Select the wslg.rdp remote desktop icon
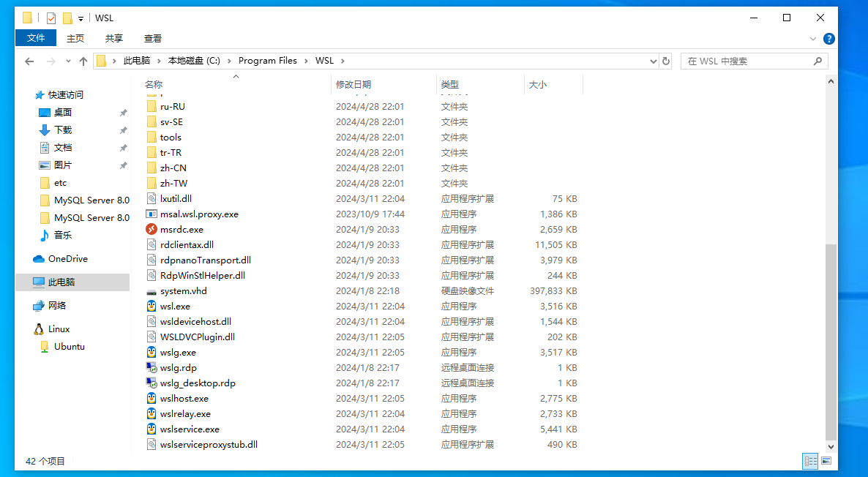 tap(151, 367)
